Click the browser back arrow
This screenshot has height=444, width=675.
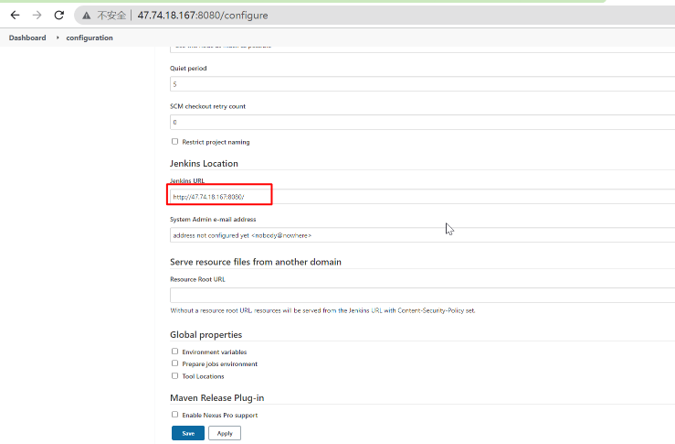(x=15, y=16)
